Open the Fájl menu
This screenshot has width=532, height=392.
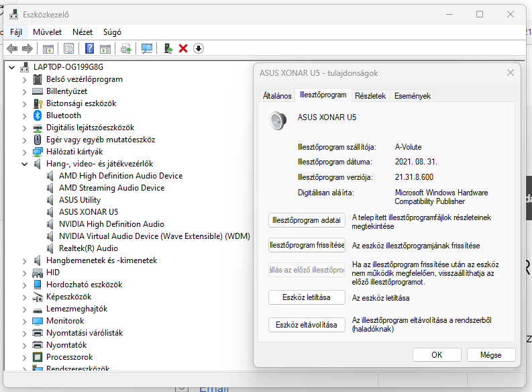(16, 32)
